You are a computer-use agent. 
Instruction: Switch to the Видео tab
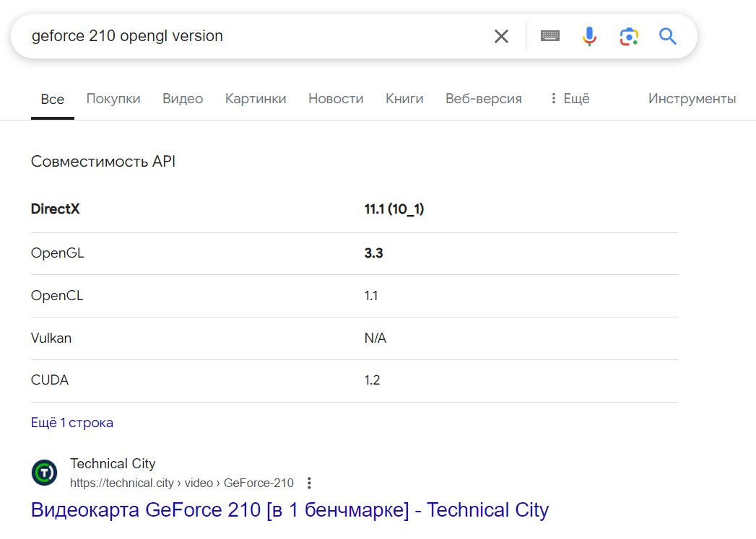tap(183, 99)
